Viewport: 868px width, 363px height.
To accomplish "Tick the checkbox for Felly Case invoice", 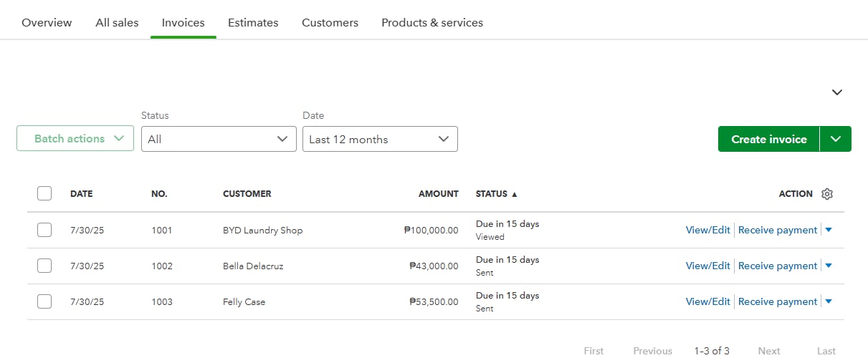I will pos(44,301).
